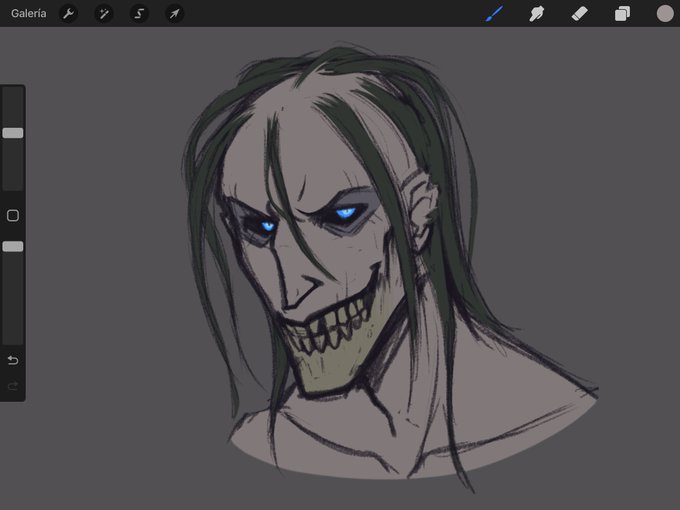
Task: Open the Layers panel
Action: tap(622, 13)
